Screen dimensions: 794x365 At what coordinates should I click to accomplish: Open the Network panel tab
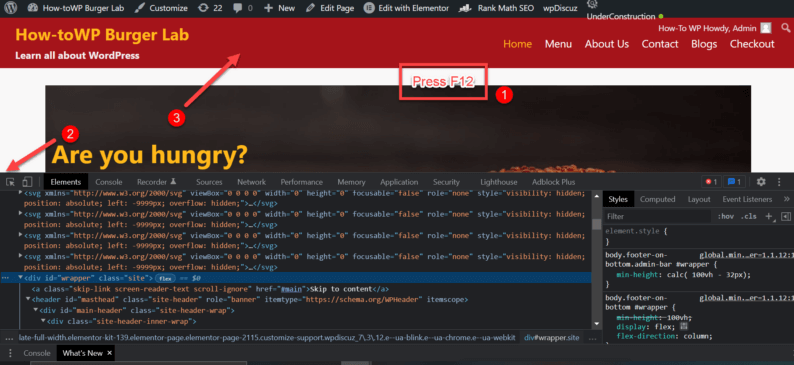point(251,182)
